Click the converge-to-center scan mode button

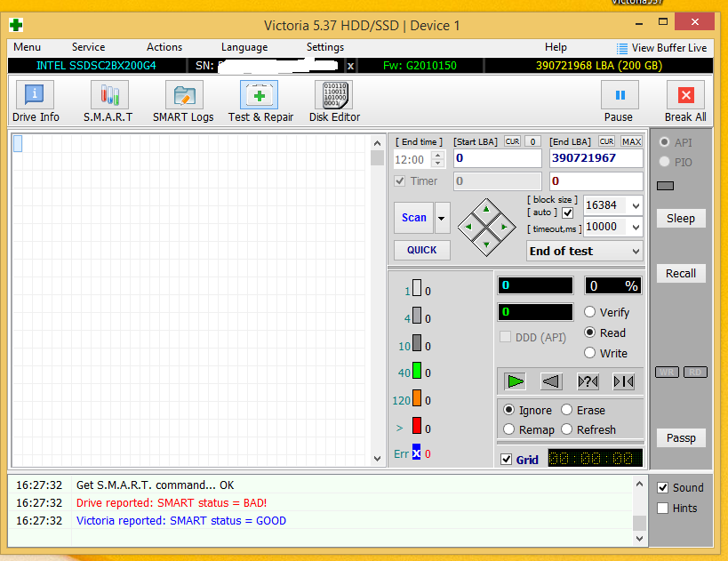[x=623, y=381]
